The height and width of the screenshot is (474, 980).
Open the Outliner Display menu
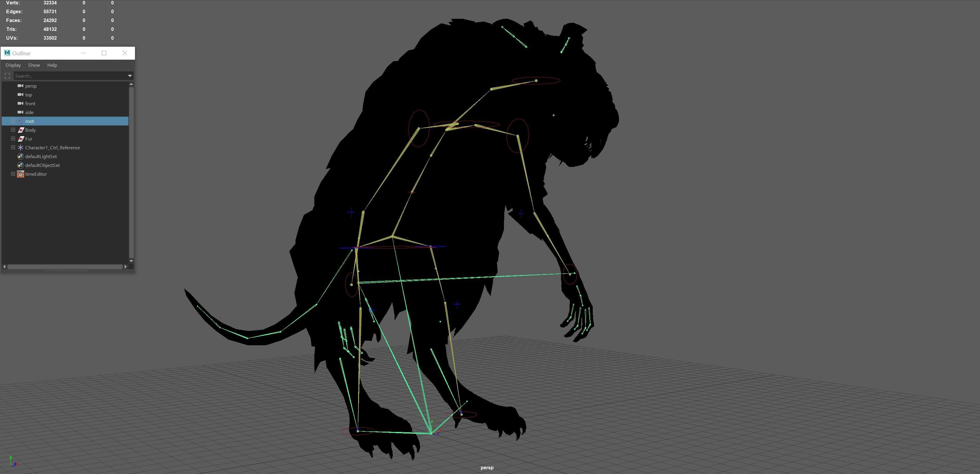pos(13,65)
